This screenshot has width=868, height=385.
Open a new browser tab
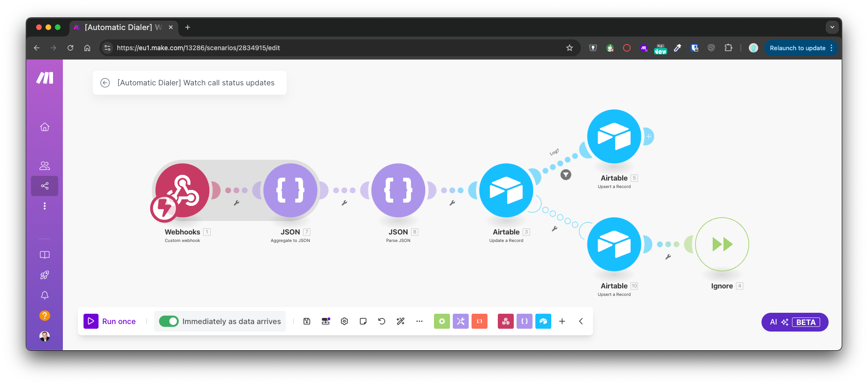[188, 27]
